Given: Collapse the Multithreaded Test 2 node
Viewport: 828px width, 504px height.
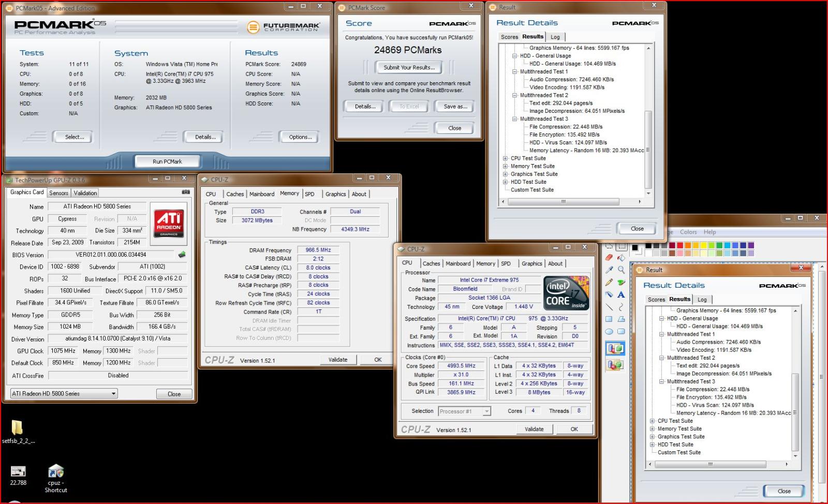Looking at the screenshot, I should coord(515,95).
